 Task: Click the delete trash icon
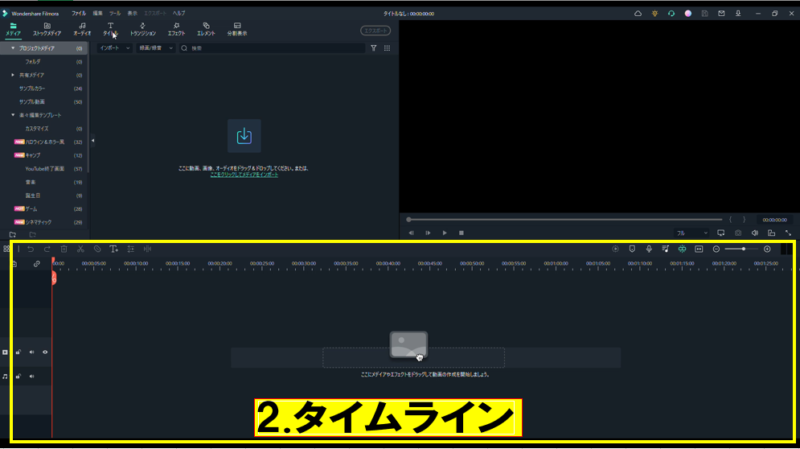[64, 249]
